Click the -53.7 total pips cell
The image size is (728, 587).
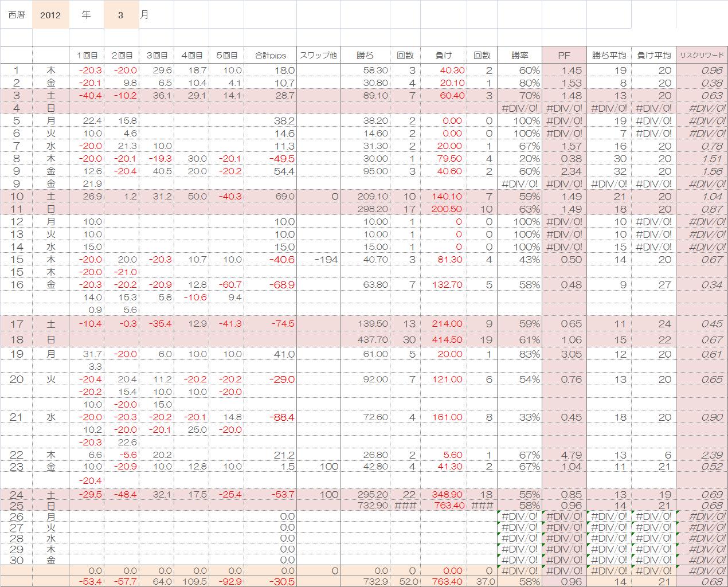[270, 494]
